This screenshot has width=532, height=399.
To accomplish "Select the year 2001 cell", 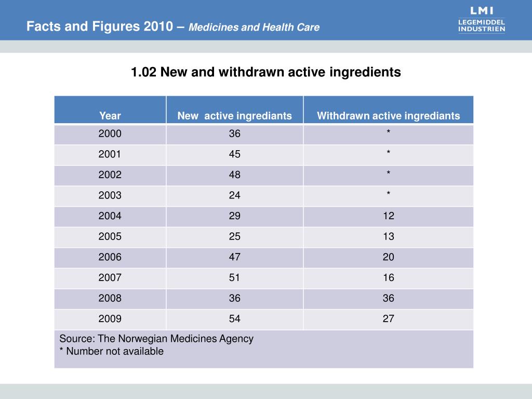I will tap(110, 154).
